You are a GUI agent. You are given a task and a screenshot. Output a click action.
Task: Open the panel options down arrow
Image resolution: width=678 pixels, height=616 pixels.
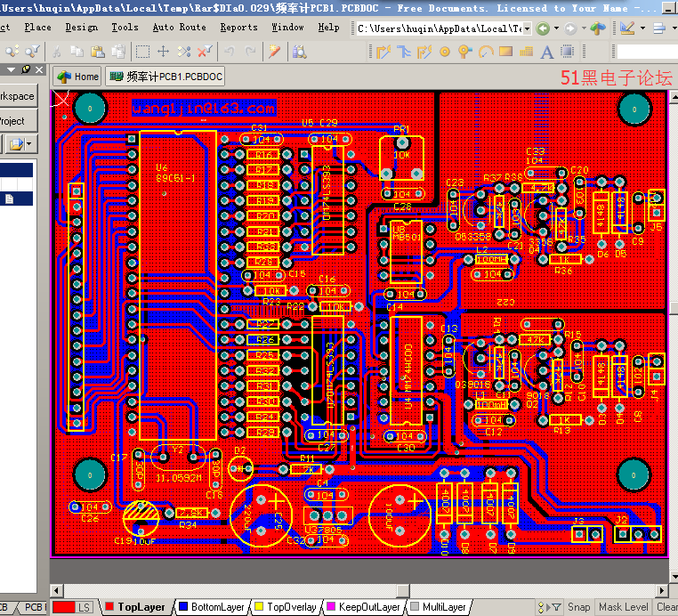point(12,69)
